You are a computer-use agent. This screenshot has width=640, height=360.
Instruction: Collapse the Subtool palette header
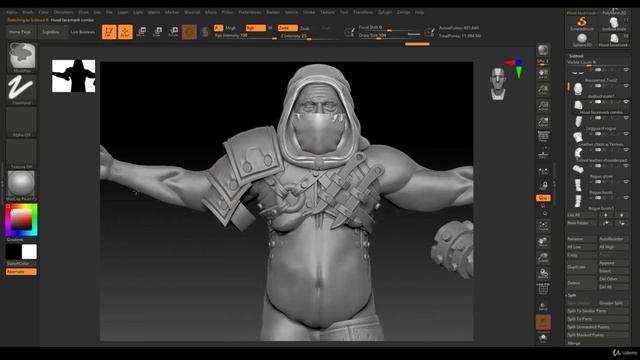[576, 56]
